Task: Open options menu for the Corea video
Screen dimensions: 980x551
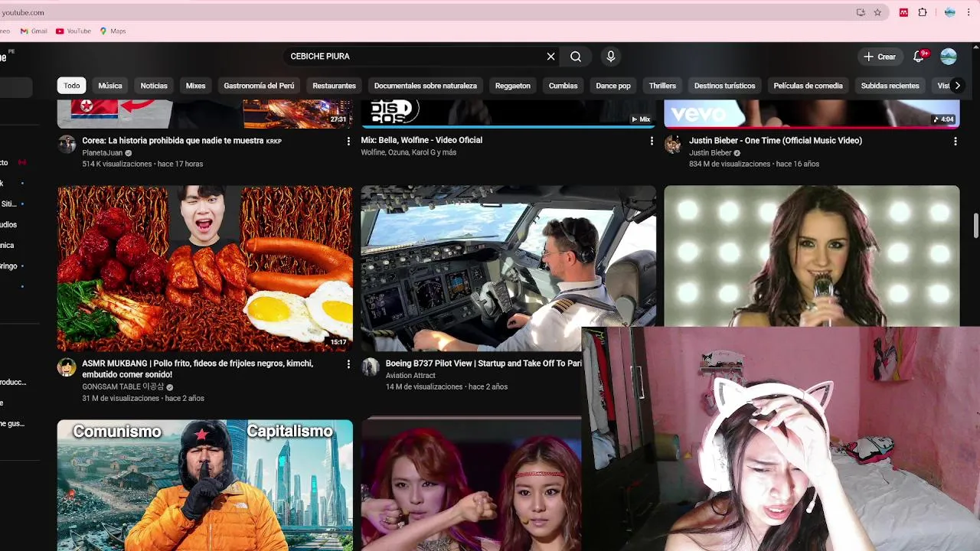Action: coord(348,141)
